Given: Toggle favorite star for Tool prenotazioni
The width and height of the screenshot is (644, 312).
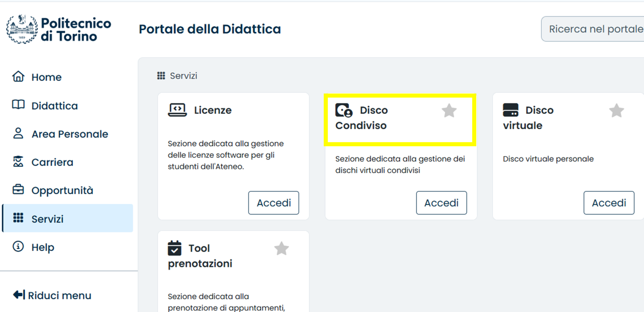Looking at the screenshot, I should point(281,249).
